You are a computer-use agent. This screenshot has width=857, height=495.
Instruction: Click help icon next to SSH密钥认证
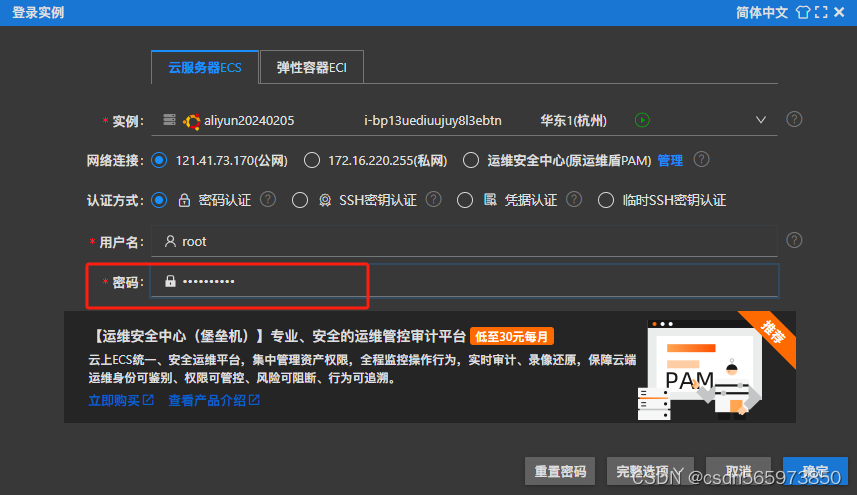[433, 199]
